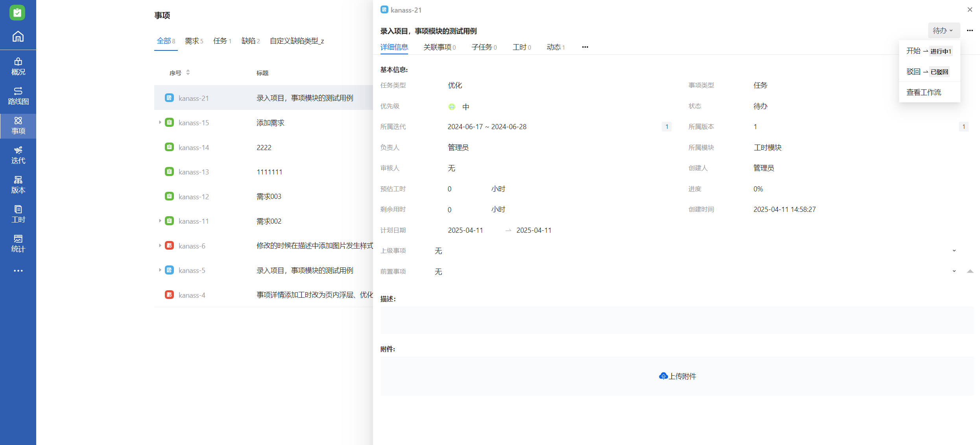Sort list by 序号 column
980x445 pixels.
point(188,72)
